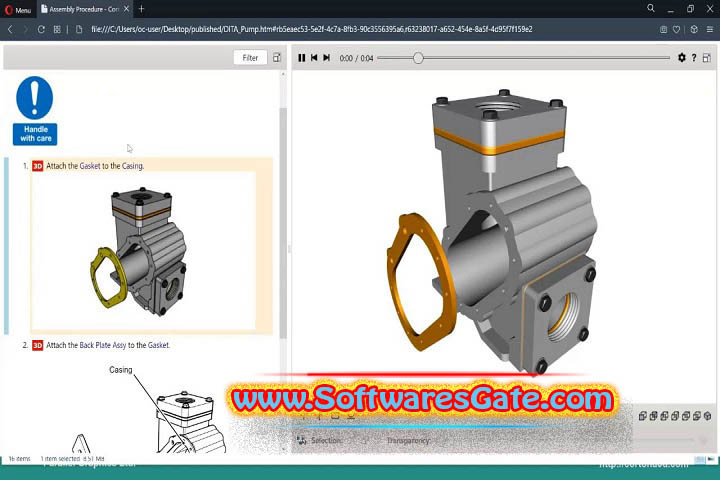Open the browser tab search magnifier
720x480 pixels.
pos(651,8)
